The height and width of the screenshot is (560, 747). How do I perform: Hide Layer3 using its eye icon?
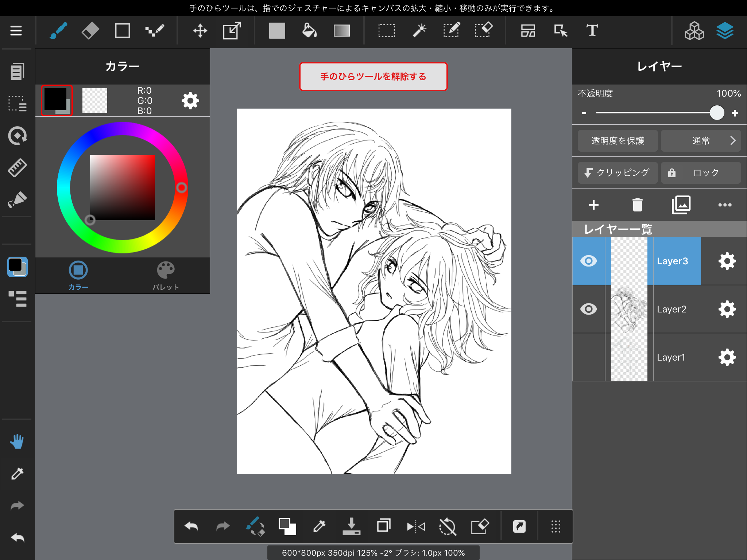[588, 261]
